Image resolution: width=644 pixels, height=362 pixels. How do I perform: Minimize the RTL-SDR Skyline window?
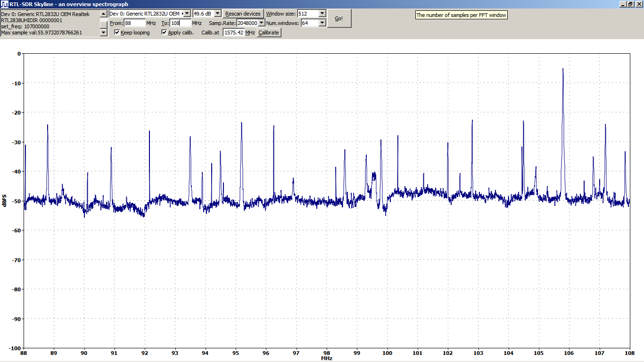pos(622,4)
